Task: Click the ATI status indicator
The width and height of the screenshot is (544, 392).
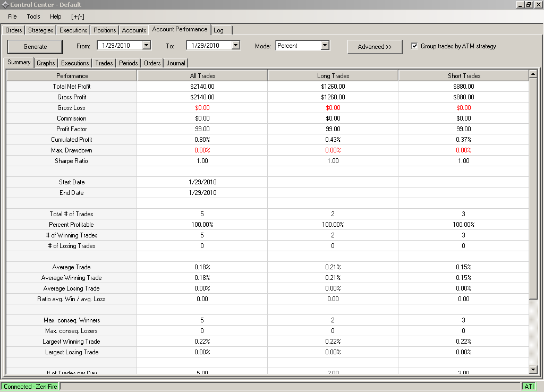Action: coord(529,387)
